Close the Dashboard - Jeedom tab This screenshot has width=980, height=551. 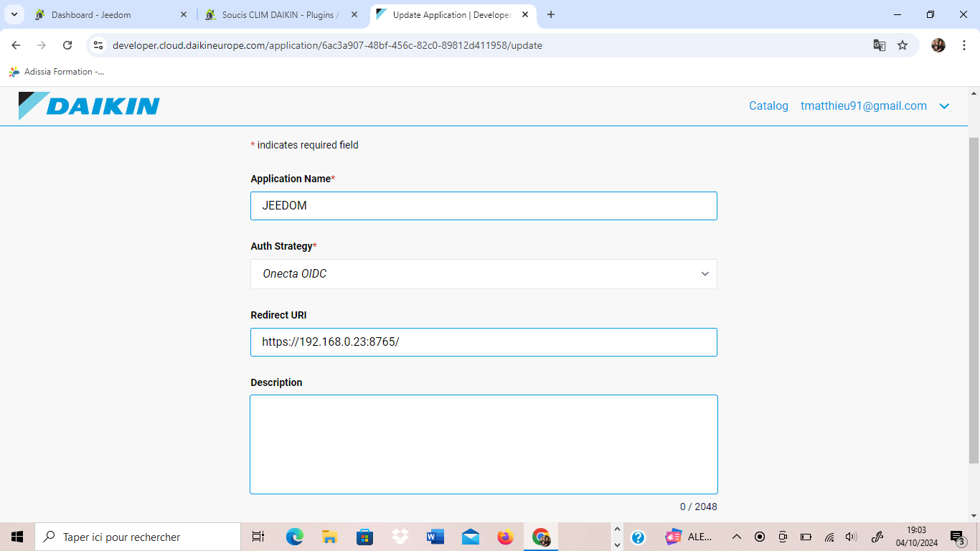184,14
